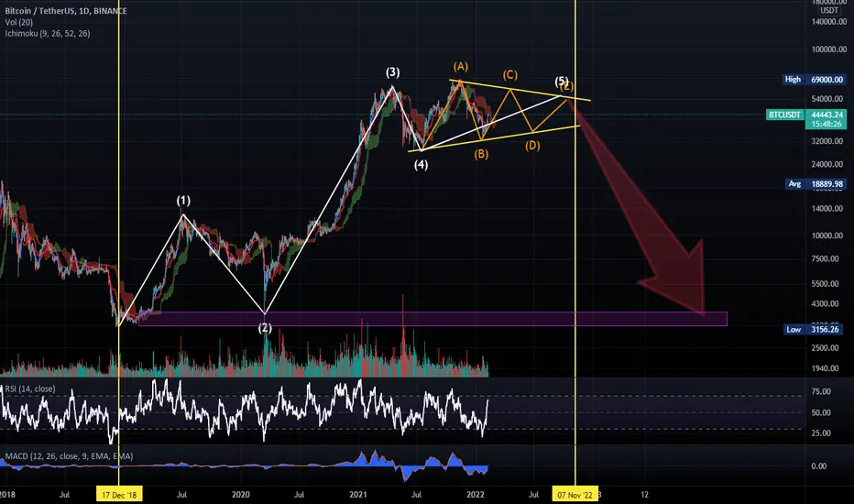Select the orange (A) wave label
The width and height of the screenshot is (854, 504).
pyautogui.click(x=461, y=67)
